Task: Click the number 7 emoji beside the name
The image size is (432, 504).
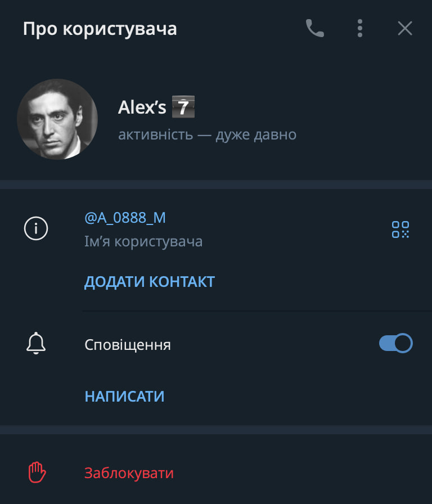Action: tap(183, 107)
